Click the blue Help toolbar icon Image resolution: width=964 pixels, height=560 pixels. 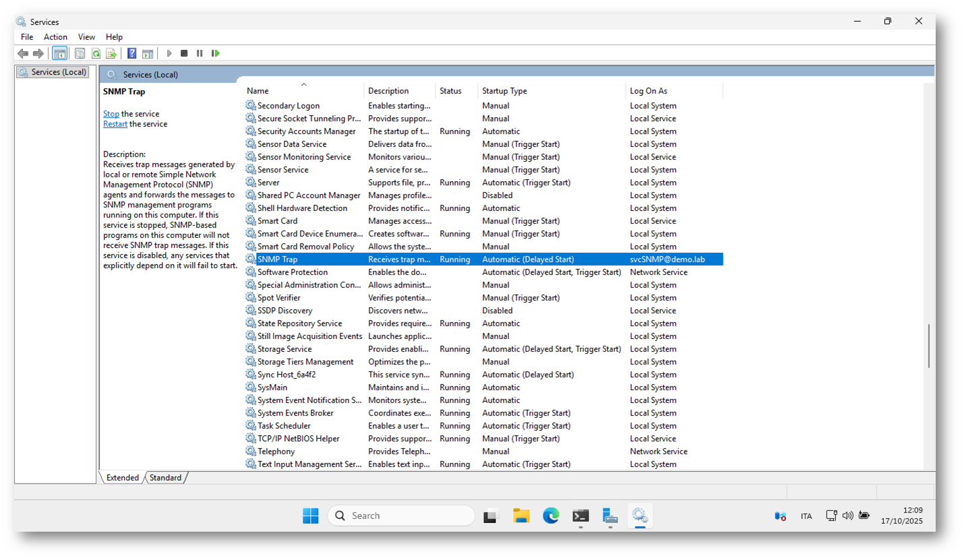click(x=132, y=53)
